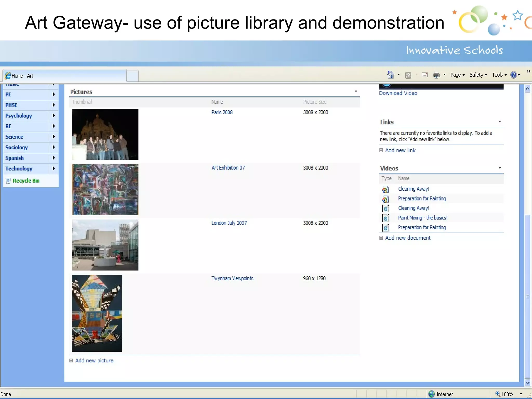The width and height of the screenshot is (532, 399).
Task: Click the Print icon
Action: tap(436, 75)
